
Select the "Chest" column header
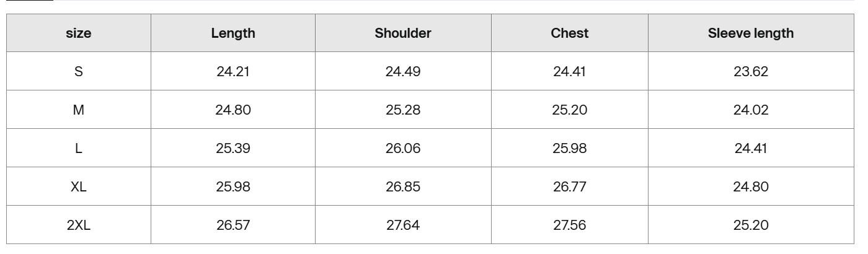pos(570,33)
